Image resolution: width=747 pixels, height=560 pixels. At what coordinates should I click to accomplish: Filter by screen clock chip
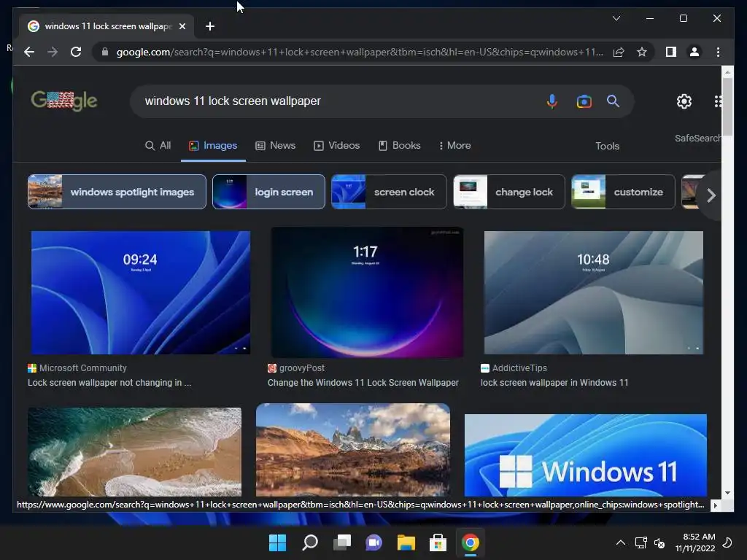(389, 192)
